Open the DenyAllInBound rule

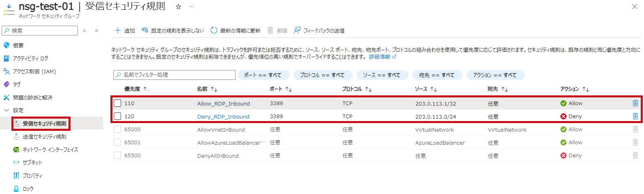click(218, 156)
